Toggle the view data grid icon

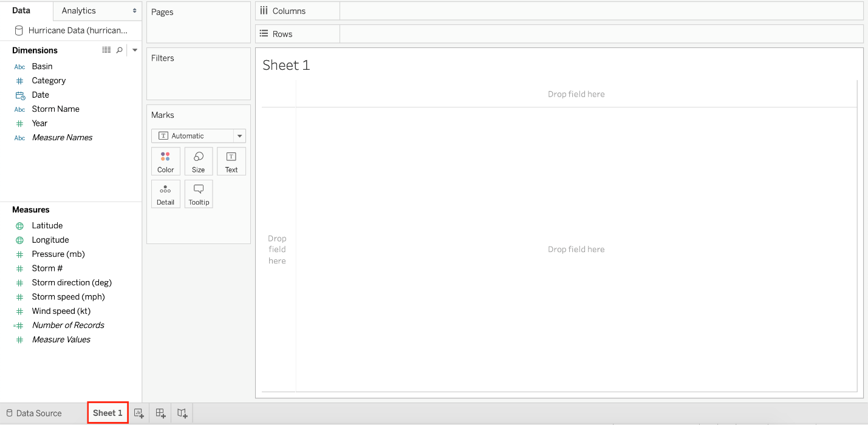[107, 50]
